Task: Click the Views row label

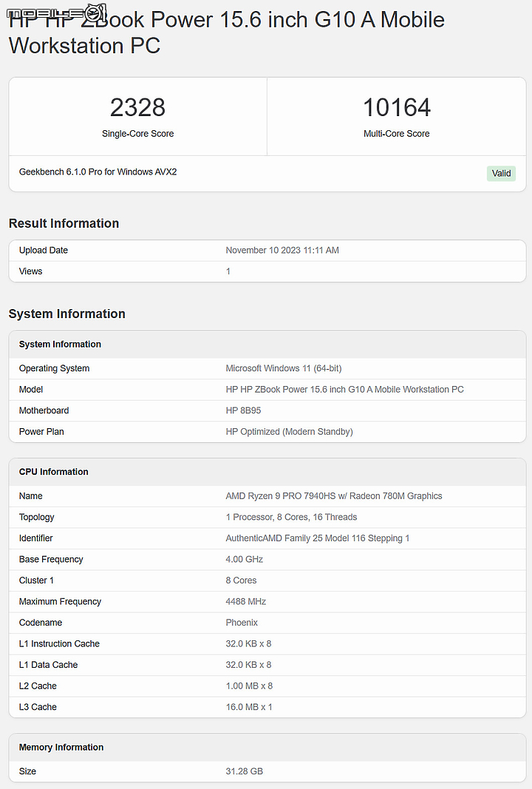Action: point(31,271)
